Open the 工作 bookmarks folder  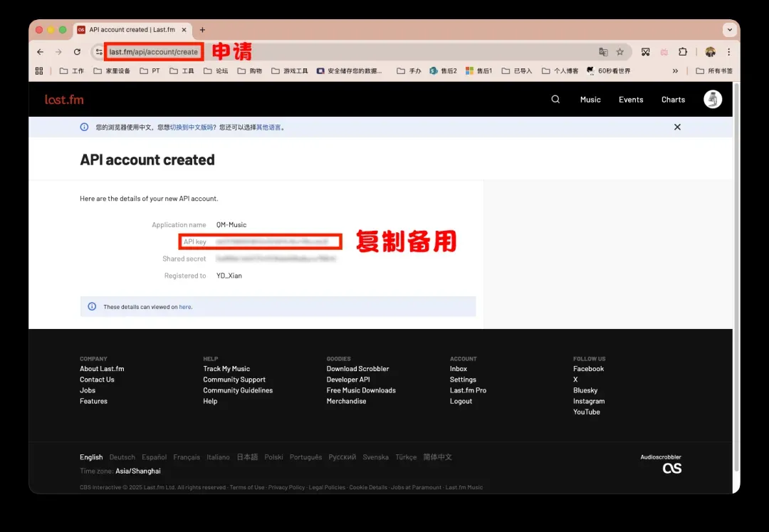72,71
